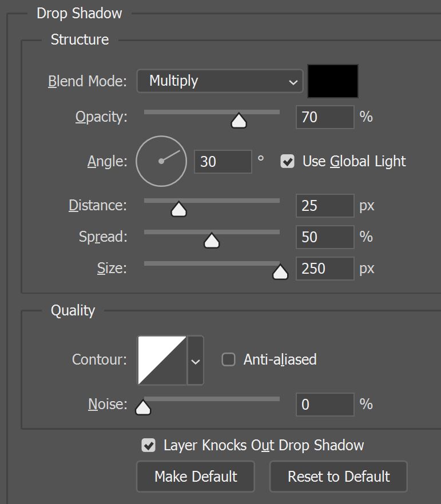Click the Opacity slider handle
441x504 pixels.
coord(239,121)
